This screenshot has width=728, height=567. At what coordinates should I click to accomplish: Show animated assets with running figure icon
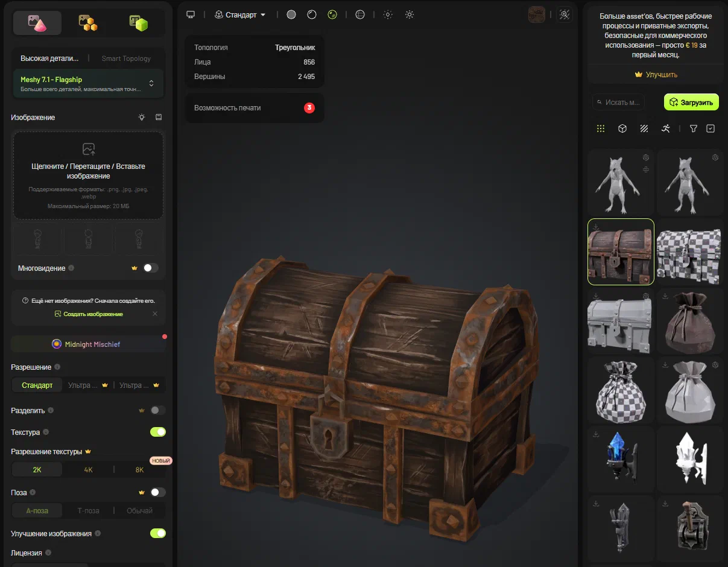click(x=665, y=128)
